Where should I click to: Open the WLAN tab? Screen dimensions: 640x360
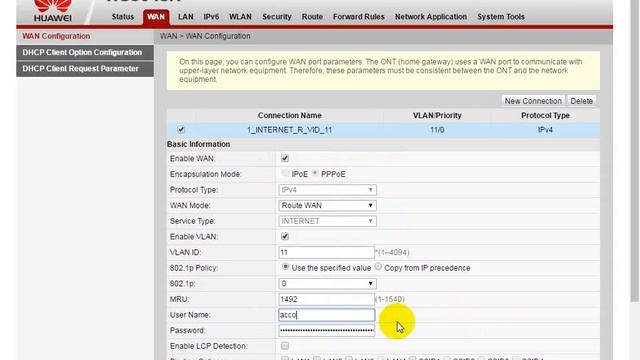click(240, 17)
